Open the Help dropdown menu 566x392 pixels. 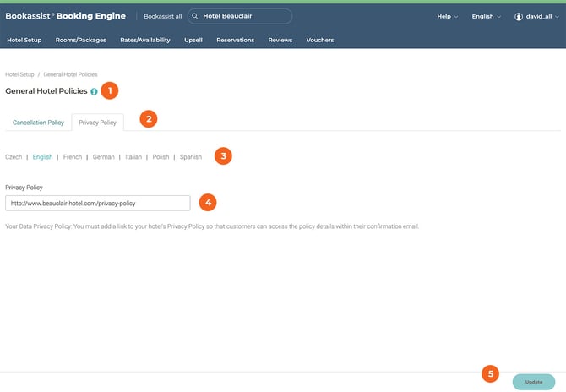[447, 16]
